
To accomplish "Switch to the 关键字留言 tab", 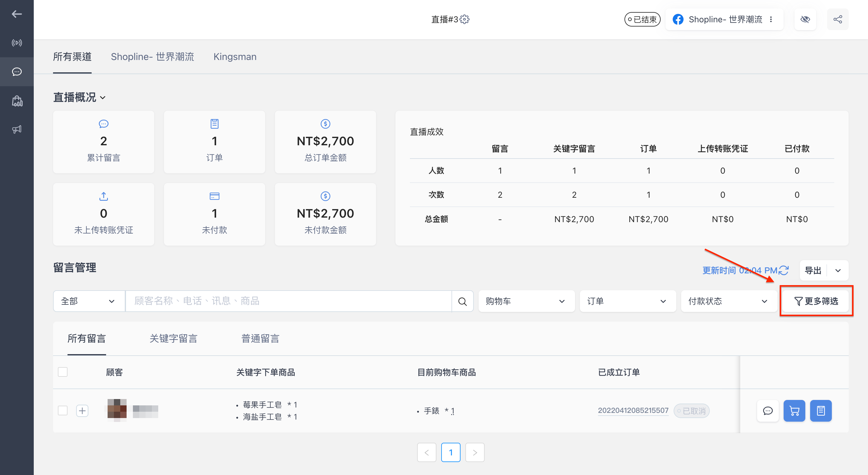I will pyautogui.click(x=173, y=338).
